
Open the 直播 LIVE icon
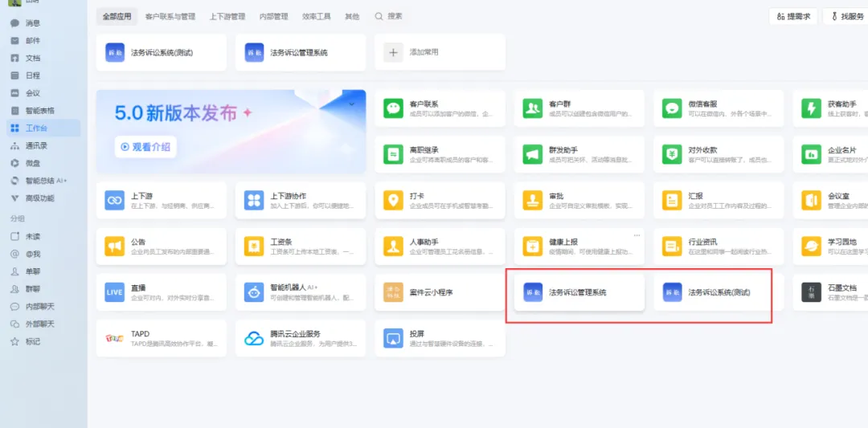tap(115, 292)
